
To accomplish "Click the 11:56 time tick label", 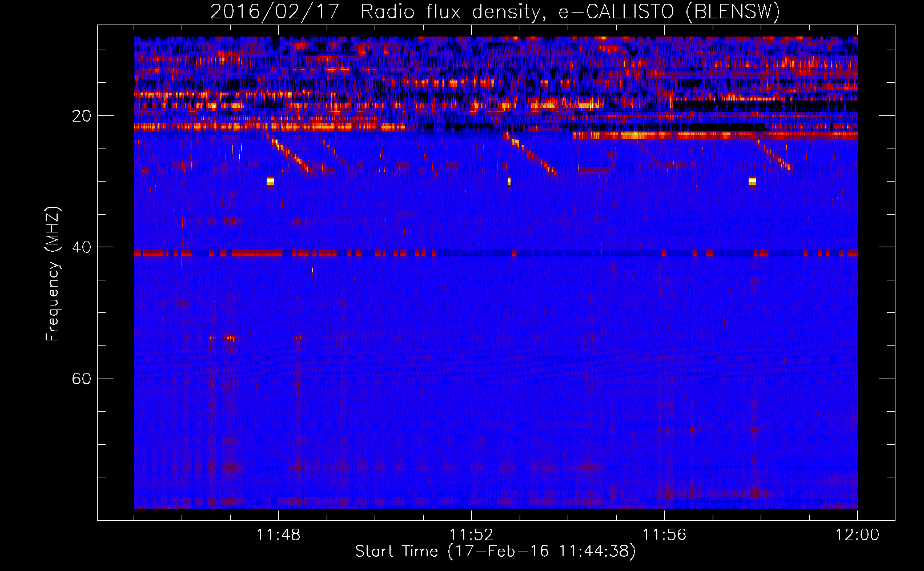I will (664, 535).
